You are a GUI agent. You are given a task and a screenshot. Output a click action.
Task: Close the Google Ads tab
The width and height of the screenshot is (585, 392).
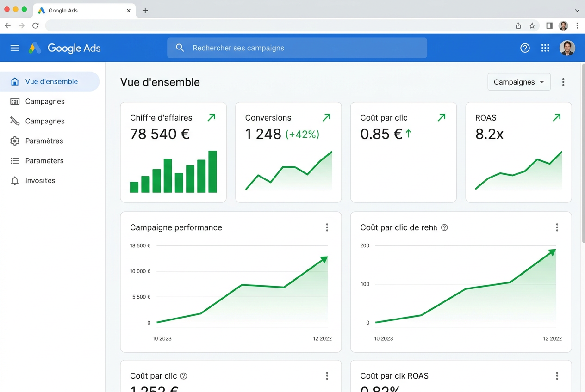pyautogui.click(x=129, y=10)
